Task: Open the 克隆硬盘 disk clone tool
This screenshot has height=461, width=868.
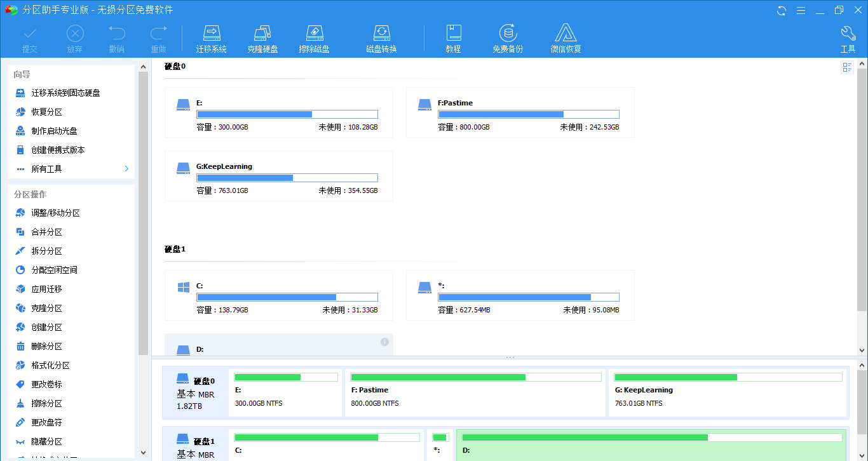Action: (x=262, y=34)
